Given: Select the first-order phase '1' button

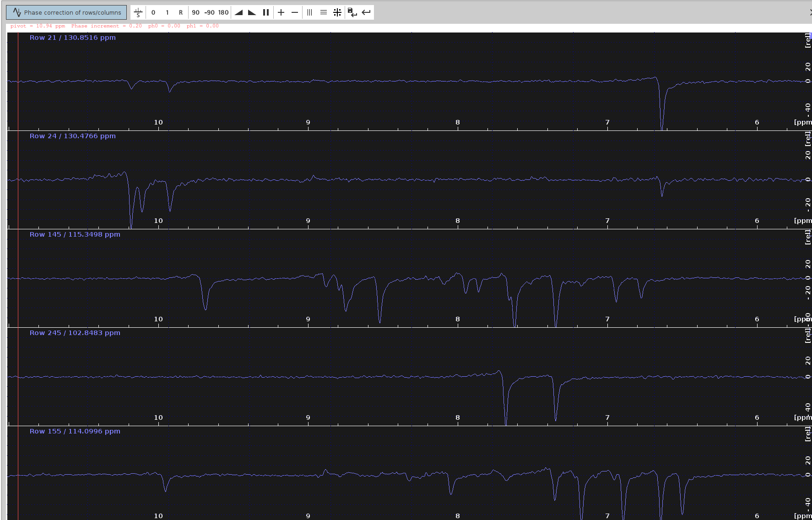Looking at the screenshot, I should pos(167,12).
